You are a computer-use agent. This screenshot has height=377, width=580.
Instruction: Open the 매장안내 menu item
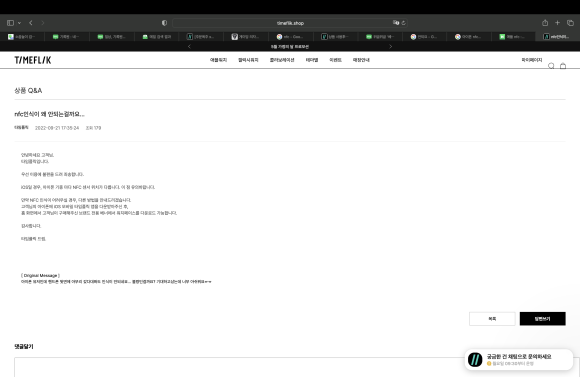tap(361, 60)
